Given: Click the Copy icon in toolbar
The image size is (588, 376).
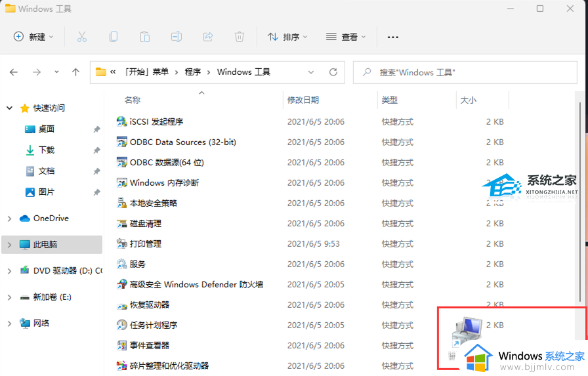Looking at the screenshot, I should click(114, 37).
